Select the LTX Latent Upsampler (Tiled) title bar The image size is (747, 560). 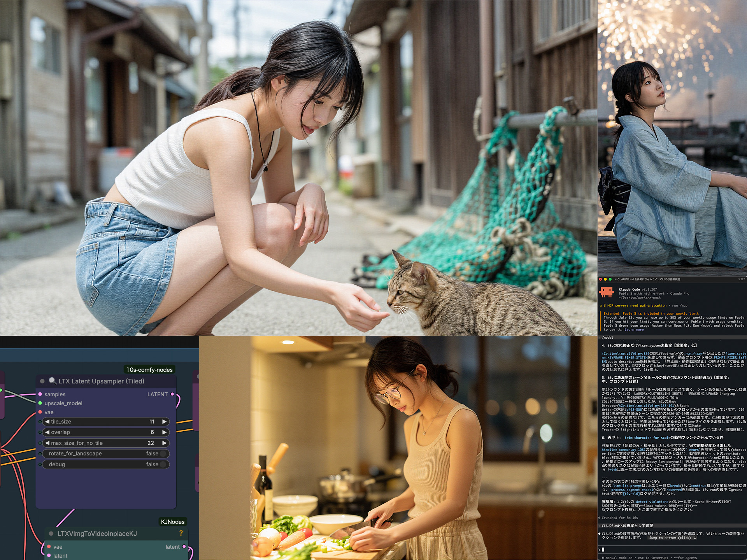(106, 381)
